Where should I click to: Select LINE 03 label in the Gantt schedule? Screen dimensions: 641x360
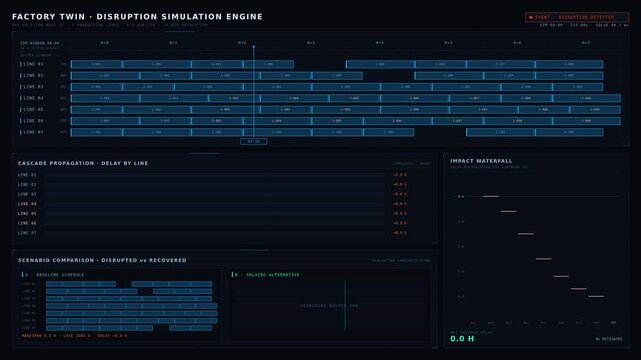pos(33,87)
